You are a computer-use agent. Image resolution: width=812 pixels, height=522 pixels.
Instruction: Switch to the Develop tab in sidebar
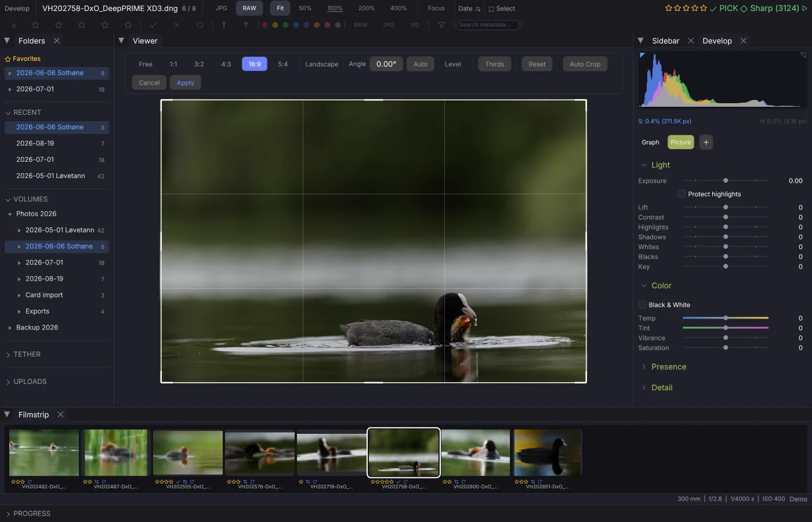click(x=717, y=41)
